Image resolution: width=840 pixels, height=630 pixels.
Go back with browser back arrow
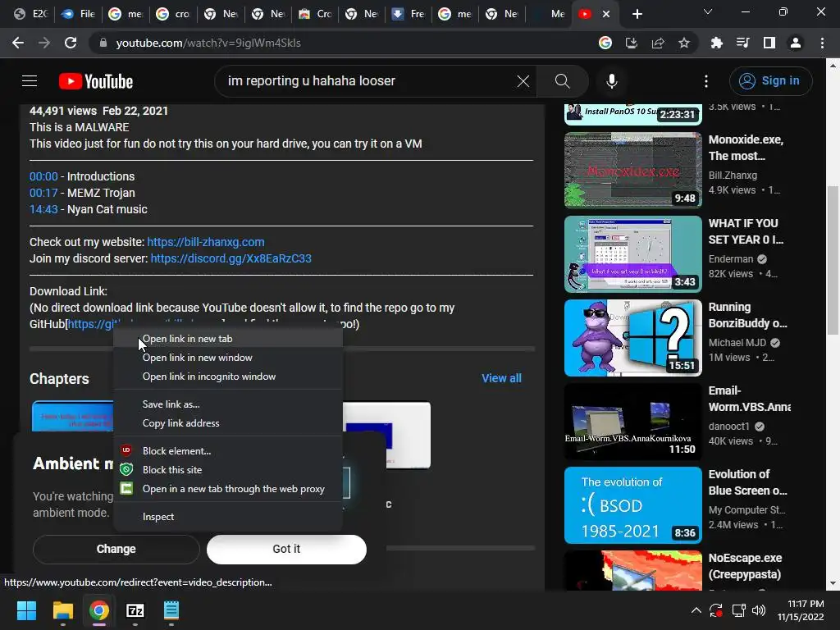click(x=18, y=43)
